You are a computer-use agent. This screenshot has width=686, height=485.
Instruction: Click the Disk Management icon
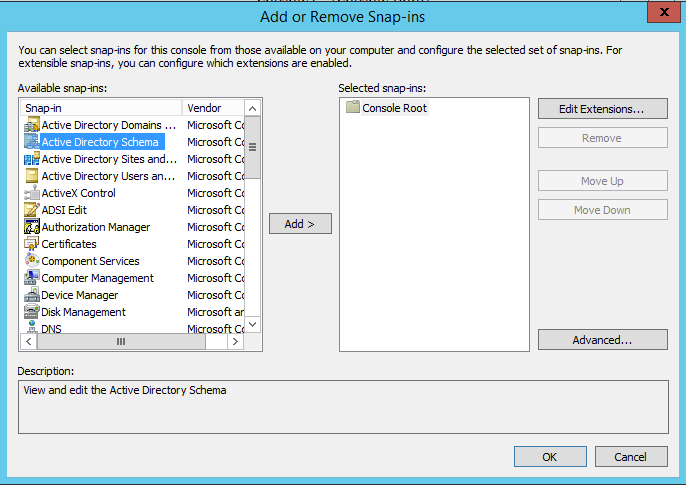(x=32, y=312)
